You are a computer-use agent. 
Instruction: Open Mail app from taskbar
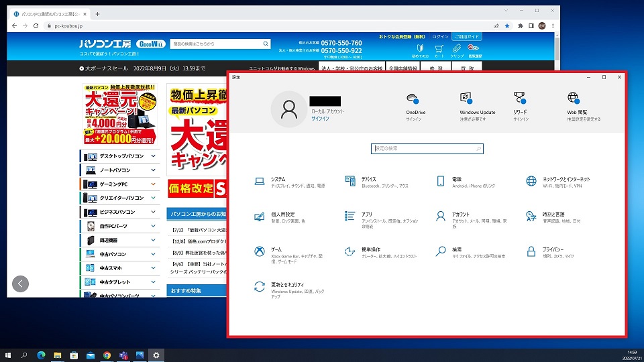point(91,355)
